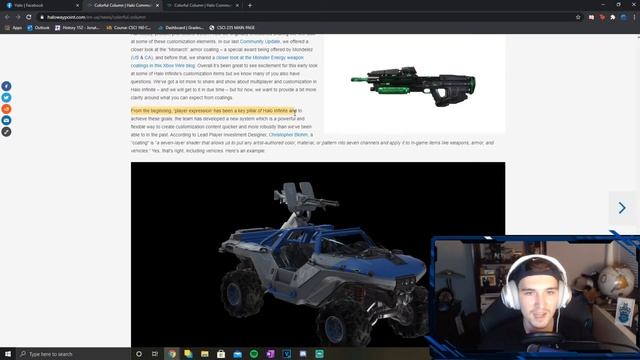Image resolution: width=640 pixels, height=360 pixels.
Task: Follow the Community Update link
Action: [x=260, y=42]
